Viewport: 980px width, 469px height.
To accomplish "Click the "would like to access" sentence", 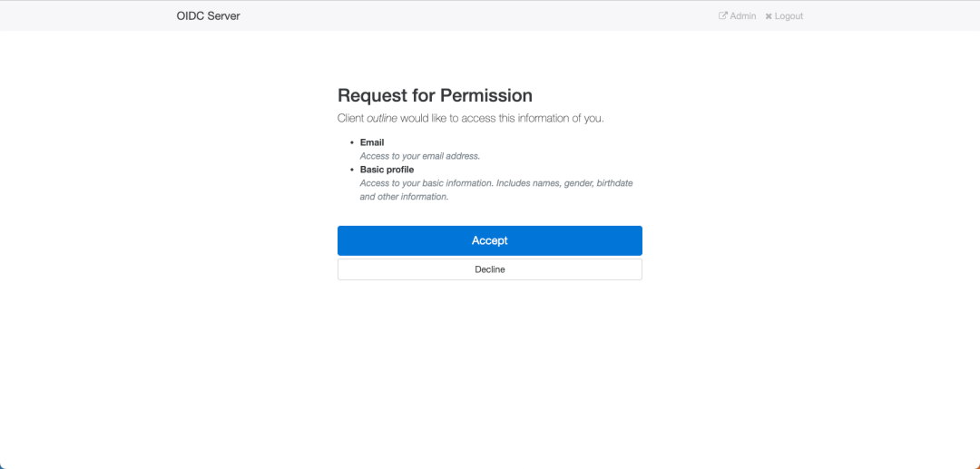I will [471, 118].
